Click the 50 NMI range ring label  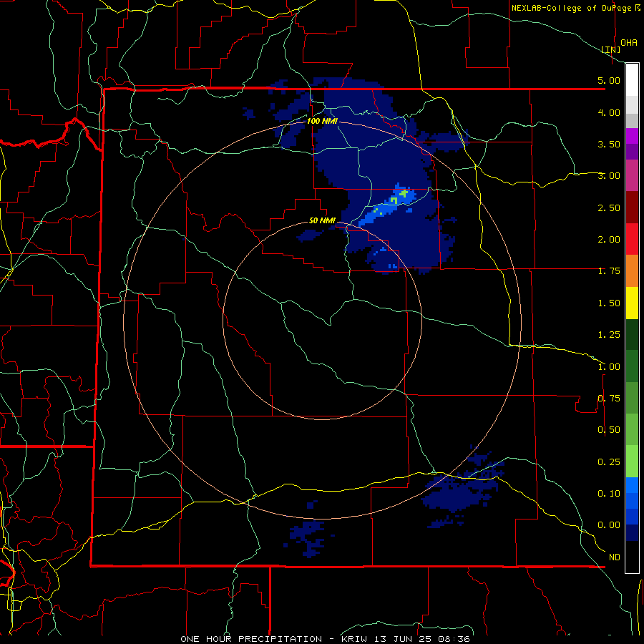[x=322, y=220]
